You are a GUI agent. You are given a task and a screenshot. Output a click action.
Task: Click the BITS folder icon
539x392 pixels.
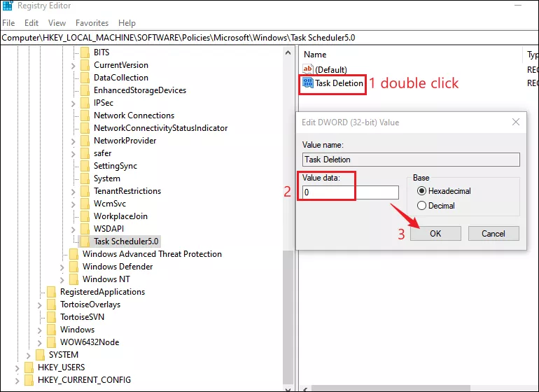[x=85, y=52]
